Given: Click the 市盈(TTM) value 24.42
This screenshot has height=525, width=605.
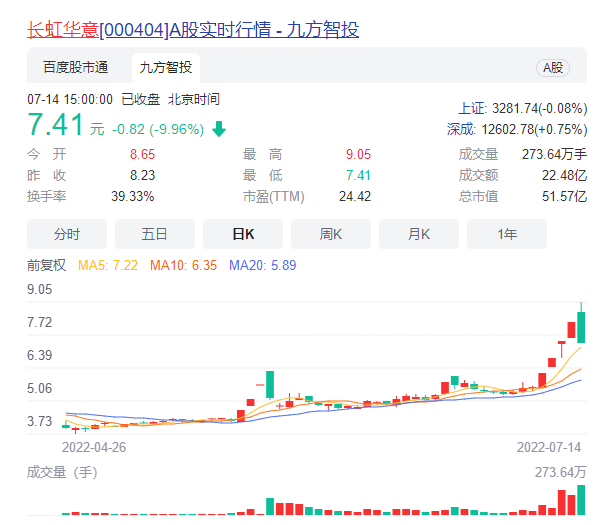Looking at the screenshot, I should [x=355, y=196].
